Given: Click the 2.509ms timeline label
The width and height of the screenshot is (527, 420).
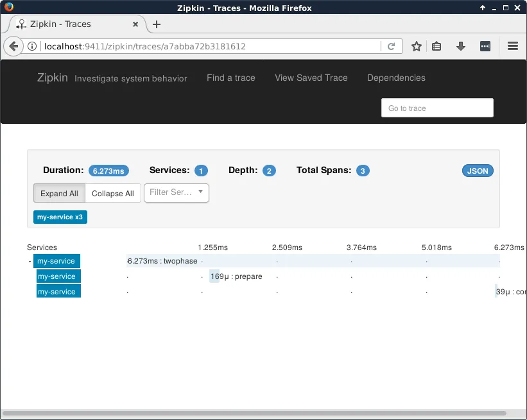Looking at the screenshot, I should [287, 248].
